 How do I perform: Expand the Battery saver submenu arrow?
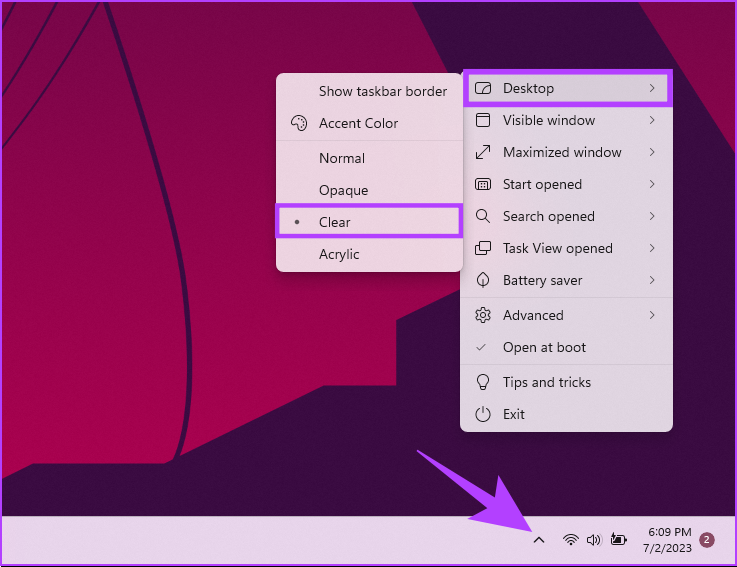click(x=652, y=280)
